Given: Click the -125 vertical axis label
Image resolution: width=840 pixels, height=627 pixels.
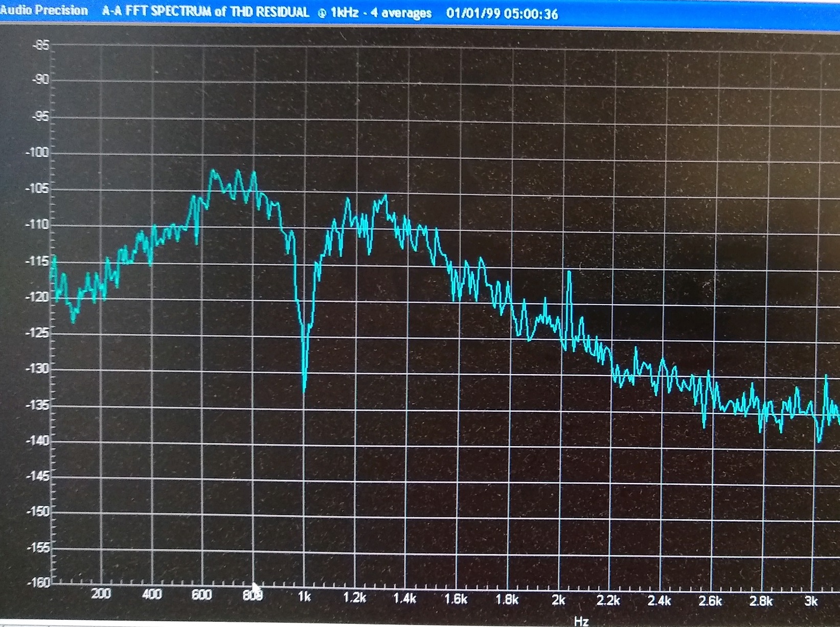Looking at the screenshot, I should (37, 333).
